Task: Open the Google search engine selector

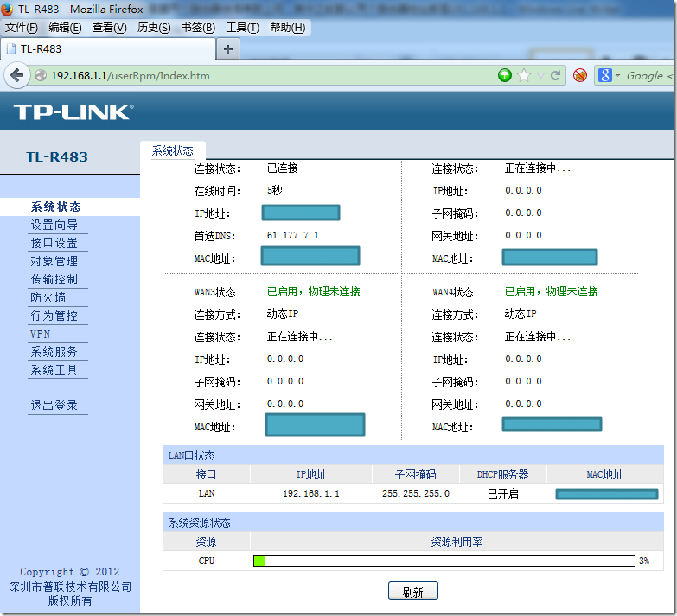Action: pyautogui.click(x=609, y=75)
